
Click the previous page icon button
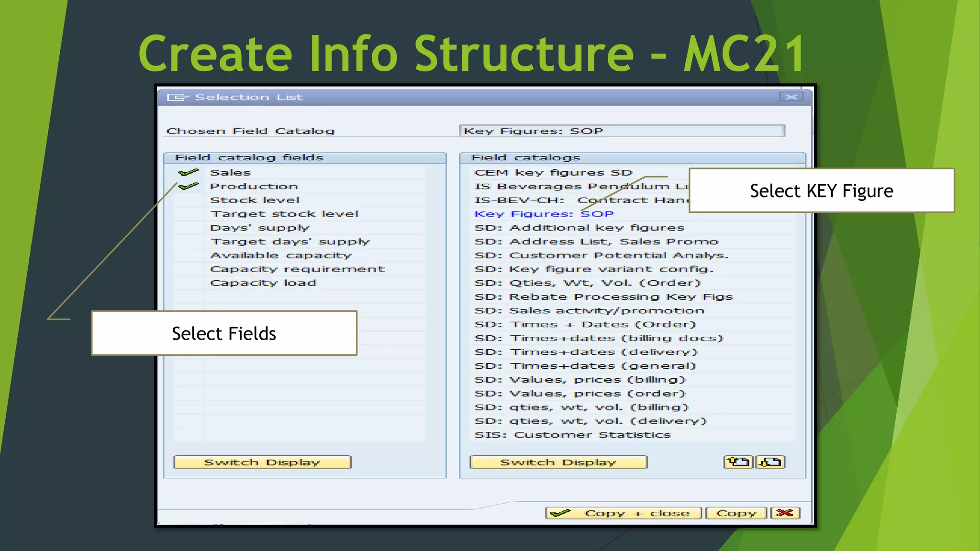738,462
